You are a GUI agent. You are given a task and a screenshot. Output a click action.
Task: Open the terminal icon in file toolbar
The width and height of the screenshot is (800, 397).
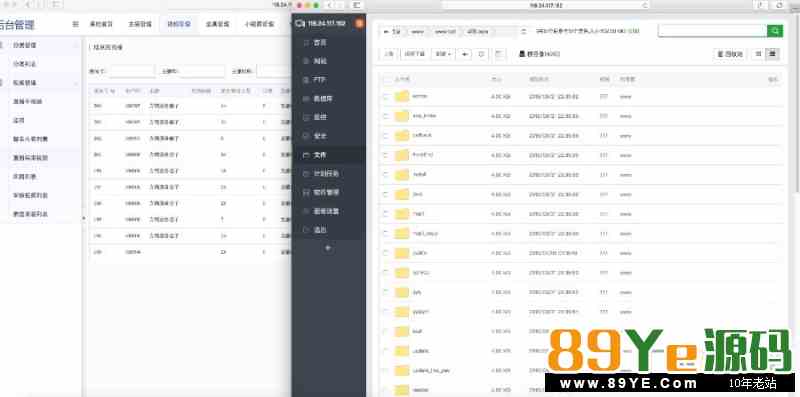499,54
